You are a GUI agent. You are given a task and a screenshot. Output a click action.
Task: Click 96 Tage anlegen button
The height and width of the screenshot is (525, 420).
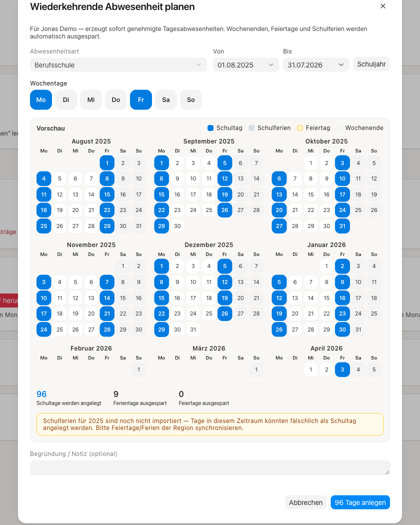coord(360,502)
